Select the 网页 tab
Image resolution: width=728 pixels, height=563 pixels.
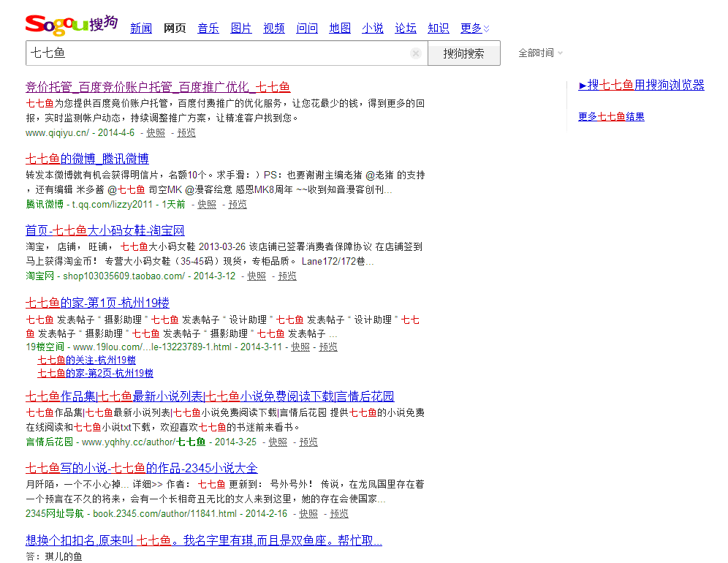175,29
